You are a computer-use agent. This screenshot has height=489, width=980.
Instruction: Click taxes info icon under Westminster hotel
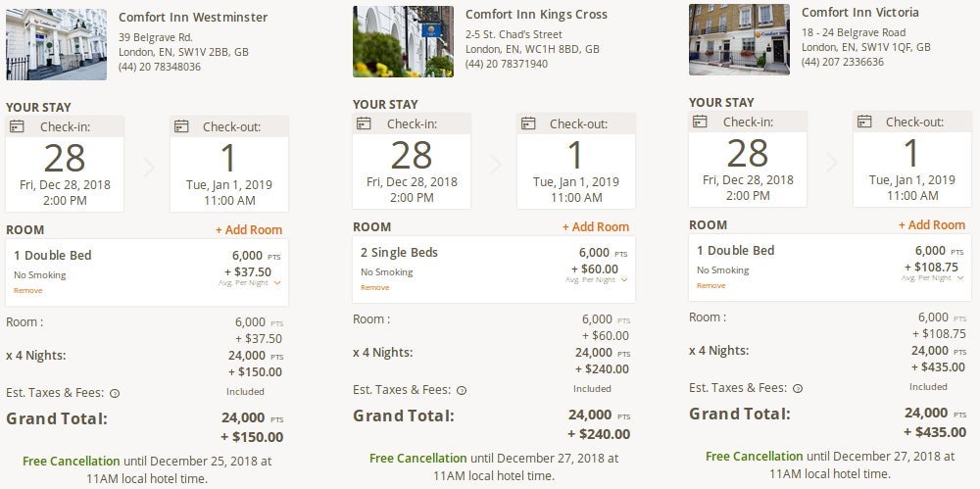115,393
